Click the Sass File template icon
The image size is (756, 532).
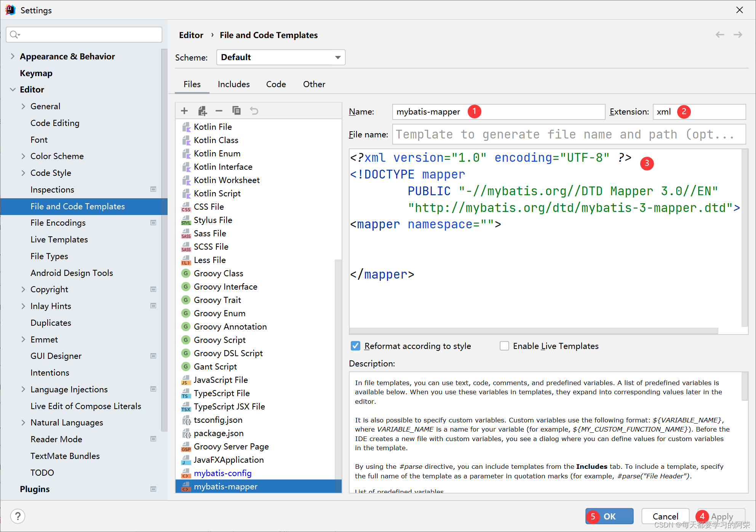coord(186,233)
